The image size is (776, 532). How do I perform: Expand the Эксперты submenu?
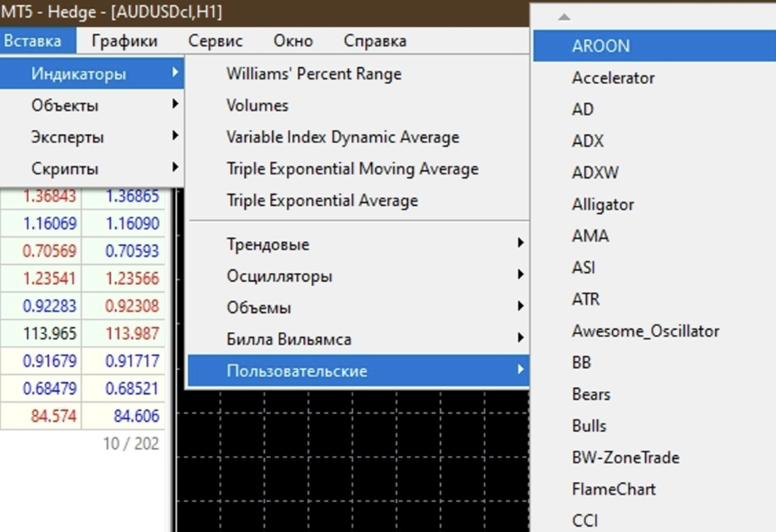[92, 137]
